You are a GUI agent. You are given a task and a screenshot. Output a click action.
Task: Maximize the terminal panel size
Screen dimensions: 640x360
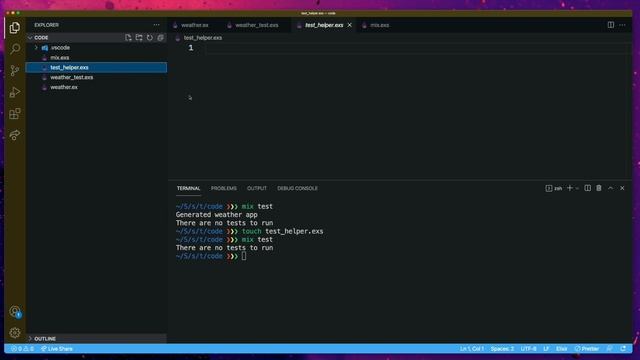pos(611,188)
